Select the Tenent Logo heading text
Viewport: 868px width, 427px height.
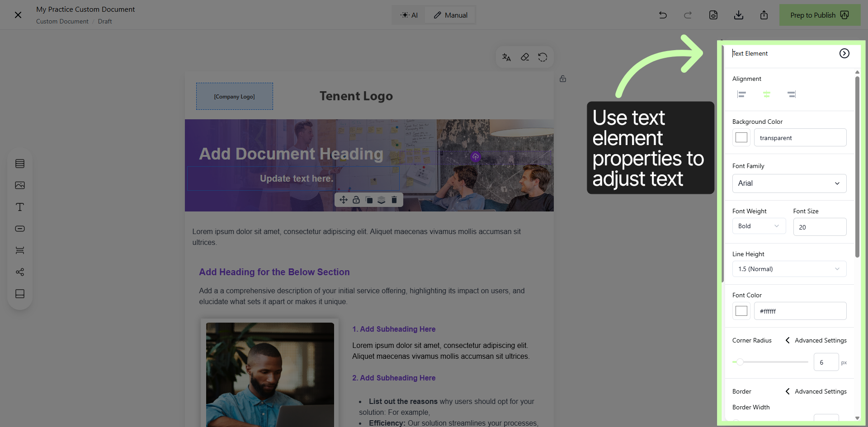356,96
